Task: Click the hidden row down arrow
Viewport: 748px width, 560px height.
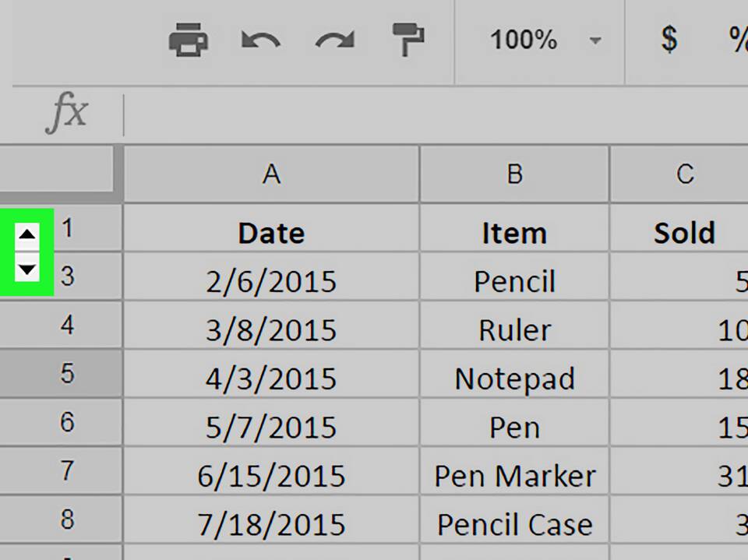Action: tap(27, 269)
